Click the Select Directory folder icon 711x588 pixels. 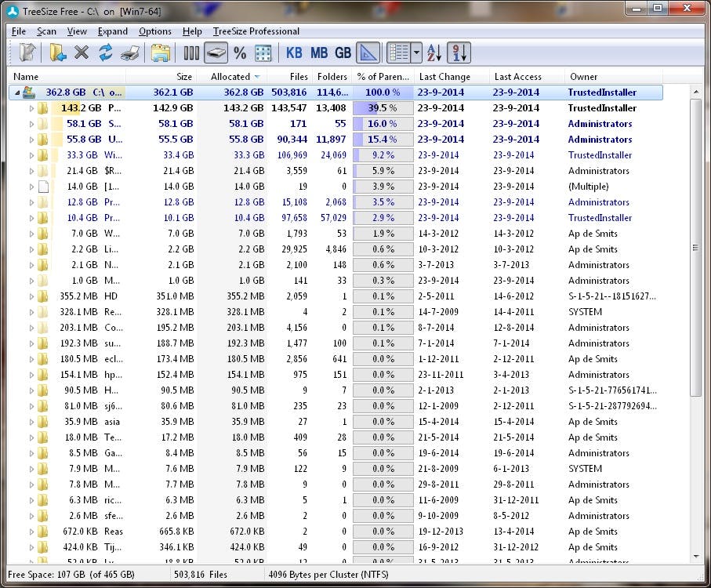[58, 53]
